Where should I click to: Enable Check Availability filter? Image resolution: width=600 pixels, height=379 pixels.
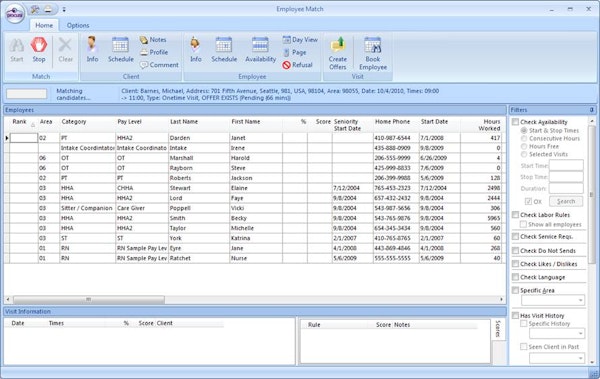pos(515,122)
